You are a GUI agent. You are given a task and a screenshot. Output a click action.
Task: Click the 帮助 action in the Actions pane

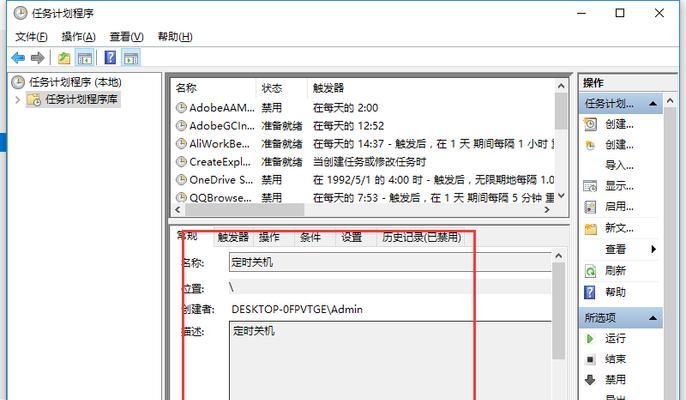tap(615, 292)
